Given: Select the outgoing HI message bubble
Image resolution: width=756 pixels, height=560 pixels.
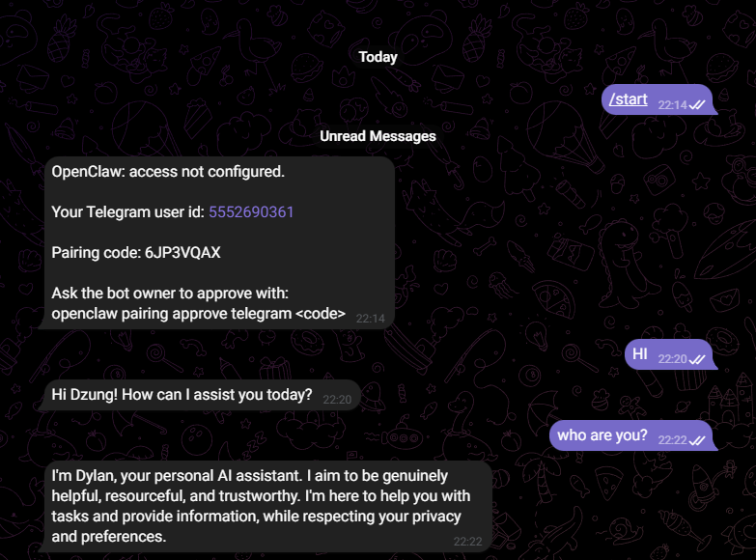Looking at the screenshot, I should [640, 354].
